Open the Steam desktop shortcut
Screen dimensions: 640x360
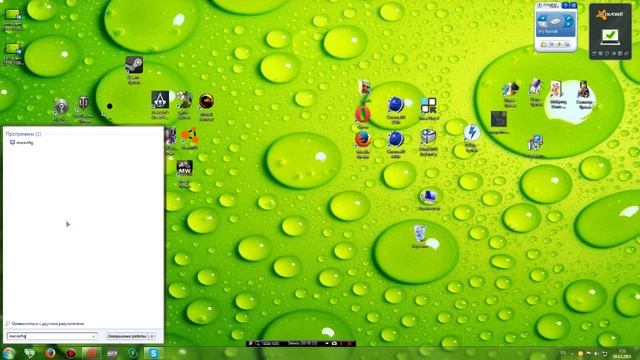point(134,65)
